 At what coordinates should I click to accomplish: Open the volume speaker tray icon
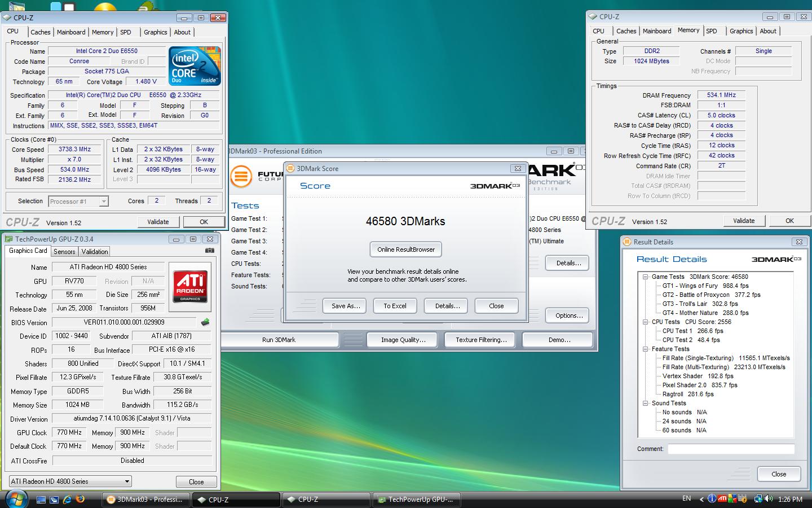(769, 499)
